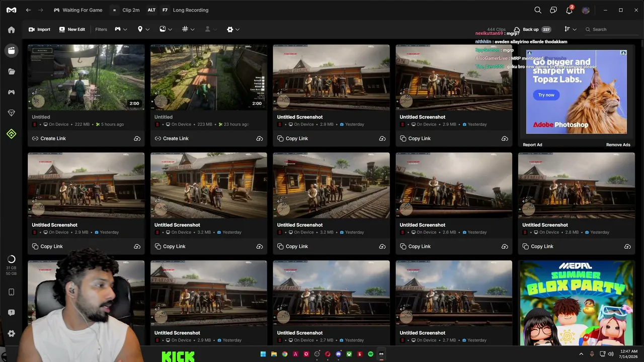This screenshot has height=362, width=644.
Task: Start a New Edit
Action: pos(72,29)
